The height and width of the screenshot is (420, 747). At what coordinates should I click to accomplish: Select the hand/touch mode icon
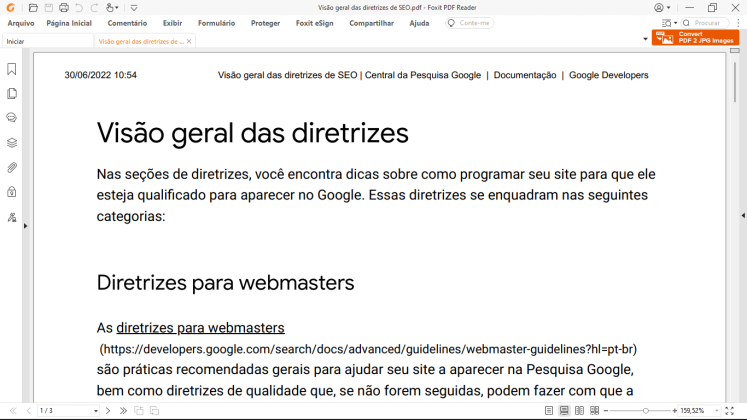click(110, 8)
